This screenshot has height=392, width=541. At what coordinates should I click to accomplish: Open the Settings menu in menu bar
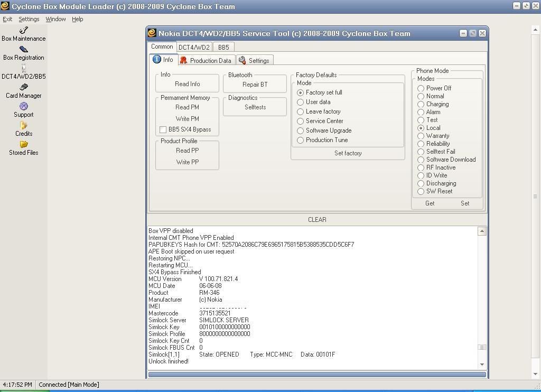[29, 19]
